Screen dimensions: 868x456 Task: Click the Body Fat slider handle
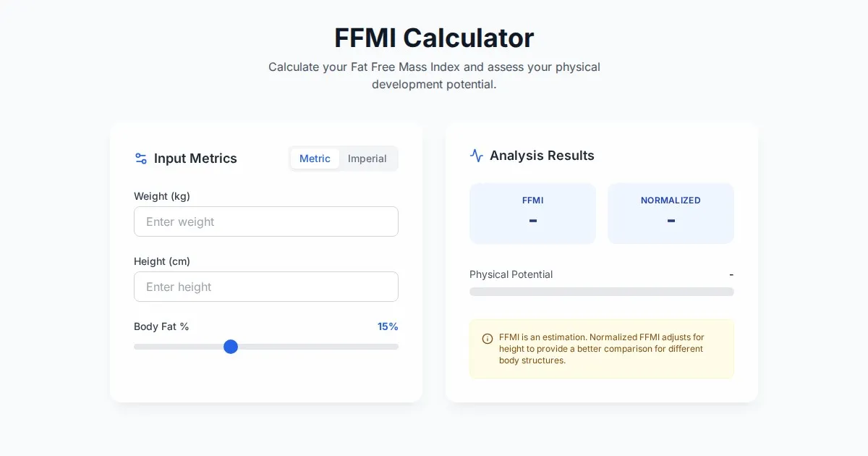pos(231,347)
